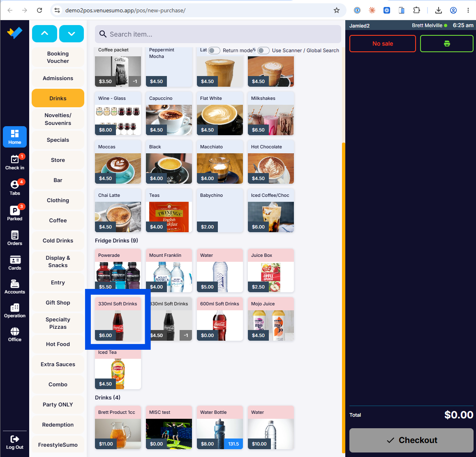The height and width of the screenshot is (457, 476).
Task: Open the Cards section
Action: (x=14, y=263)
